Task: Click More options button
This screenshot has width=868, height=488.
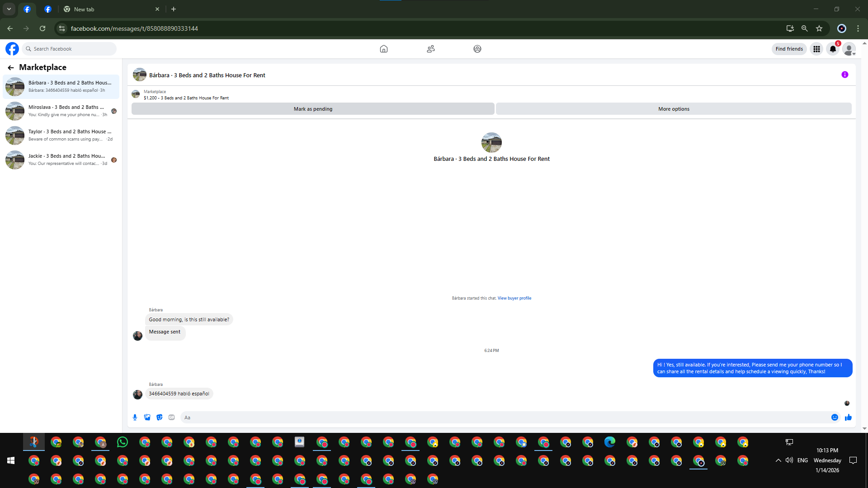Action: 674,109
